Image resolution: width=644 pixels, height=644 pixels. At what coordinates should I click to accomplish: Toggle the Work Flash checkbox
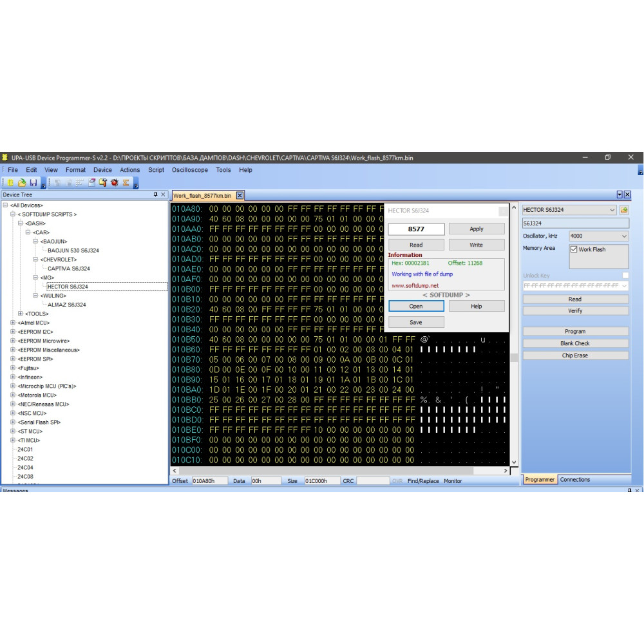click(x=574, y=249)
